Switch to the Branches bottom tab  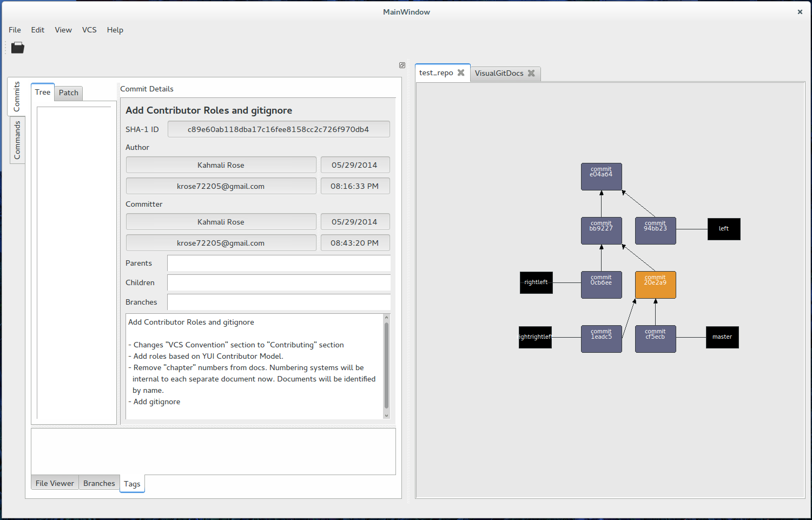[x=99, y=483]
